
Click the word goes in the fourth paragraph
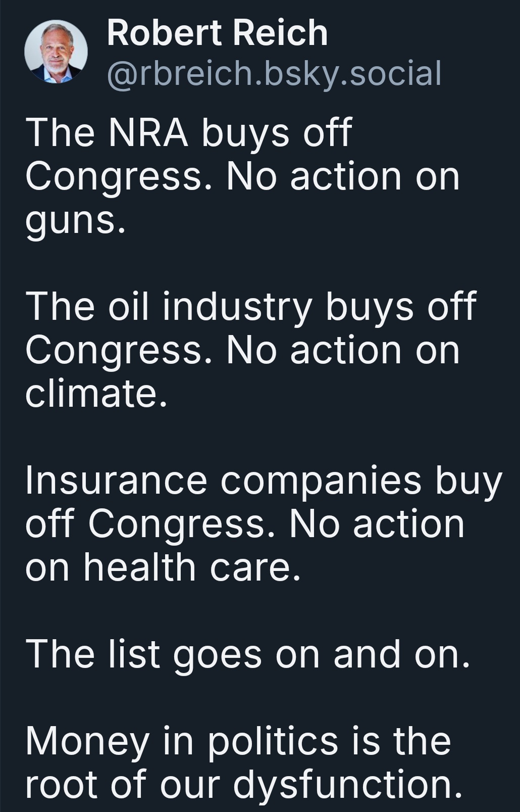218,656
